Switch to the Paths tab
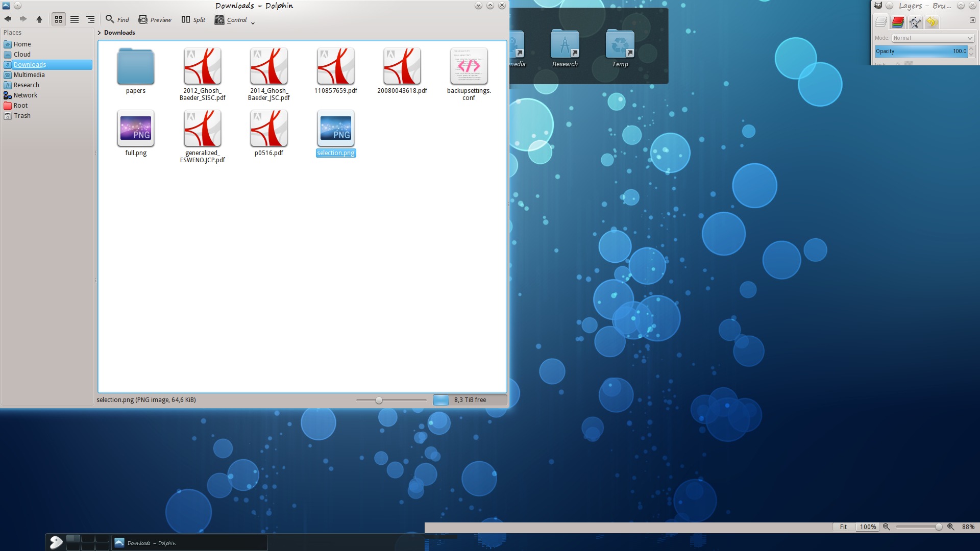Viewport: 980px width, 551px height. tap(915, 22)
